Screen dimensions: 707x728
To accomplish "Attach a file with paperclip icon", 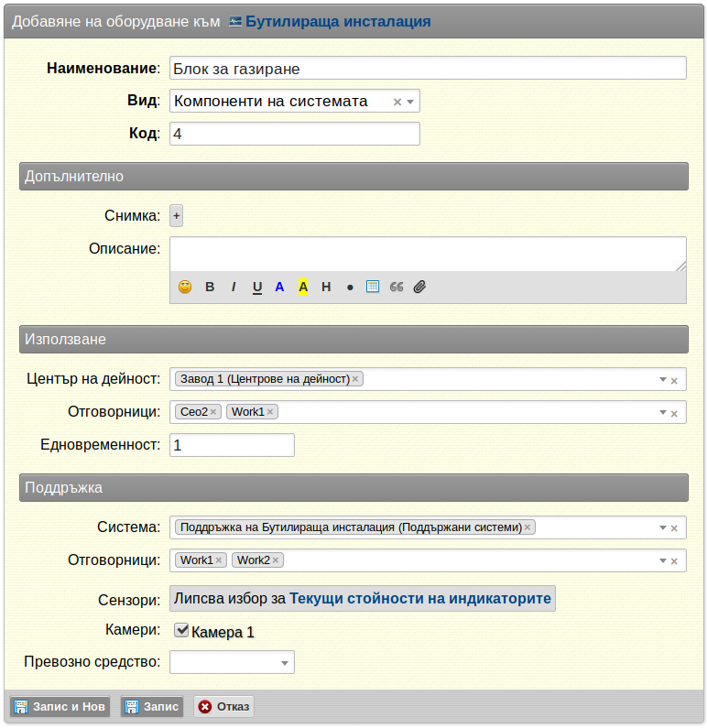I will [419, 287].
